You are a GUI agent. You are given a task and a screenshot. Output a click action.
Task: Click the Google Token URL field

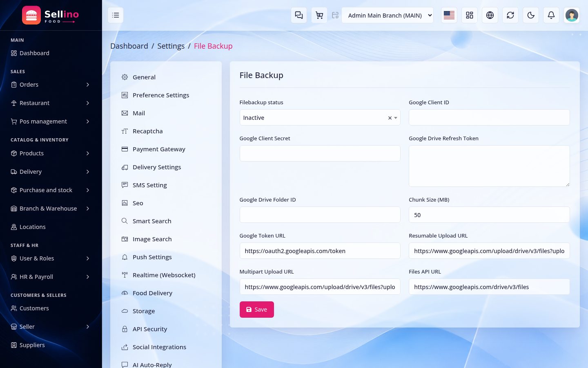[320, 251]
